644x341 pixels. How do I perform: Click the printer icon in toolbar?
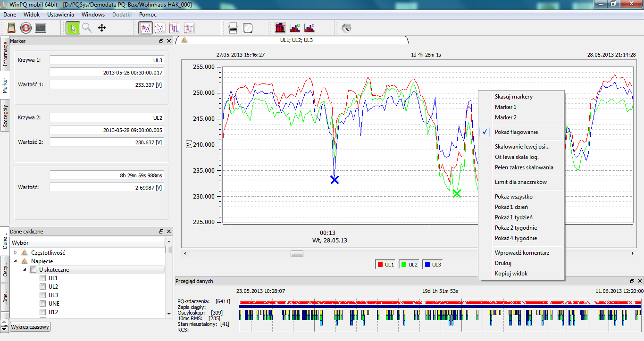point(233,28)
